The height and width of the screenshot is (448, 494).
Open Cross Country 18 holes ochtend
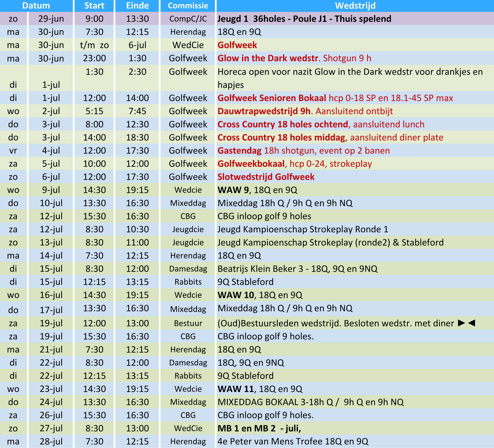(283, 125)
